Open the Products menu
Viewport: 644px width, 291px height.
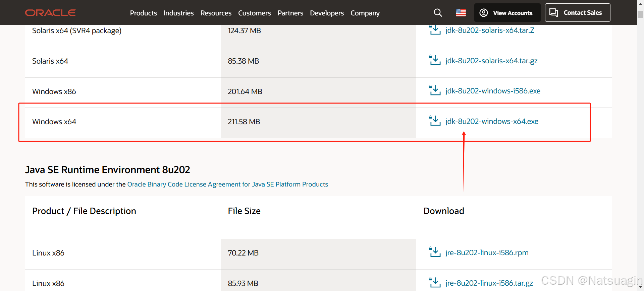pyautogui.click(x=143, y=13)
